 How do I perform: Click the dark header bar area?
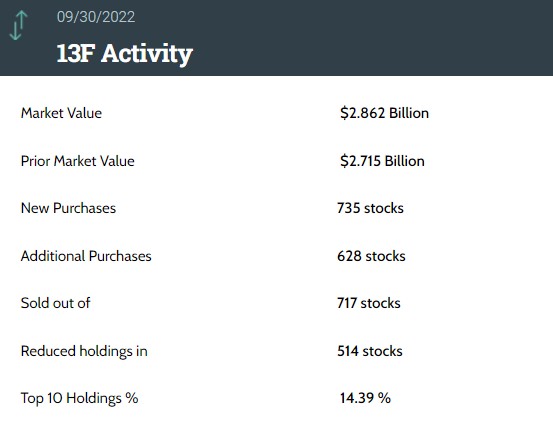276,38
